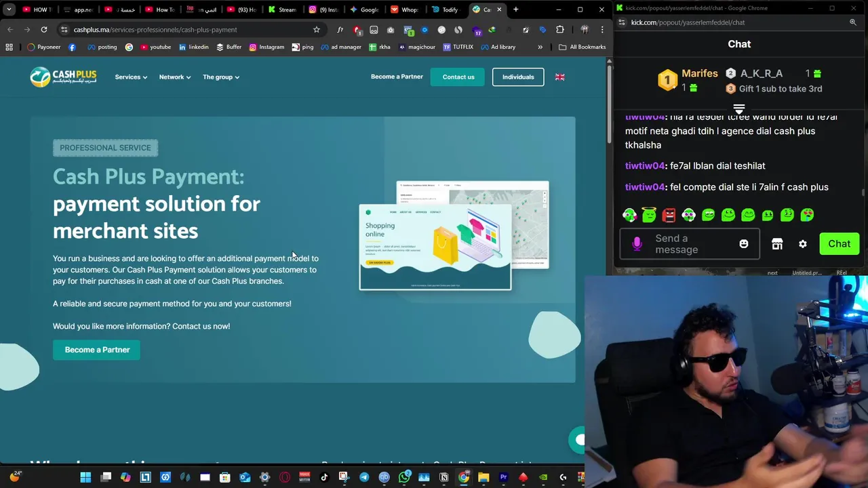Open a new browser tab
The width and height of the screenshot is (868, 488).
(515, 9)
